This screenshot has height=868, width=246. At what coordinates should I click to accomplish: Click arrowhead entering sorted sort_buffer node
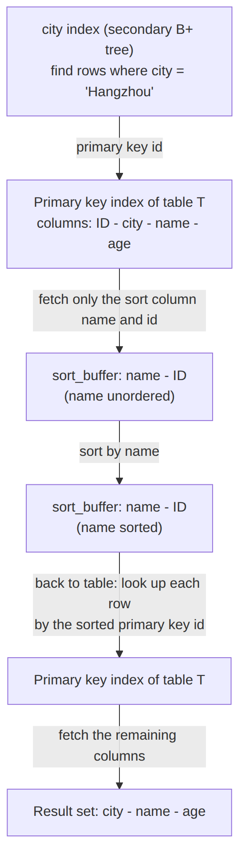coord(119,480)
